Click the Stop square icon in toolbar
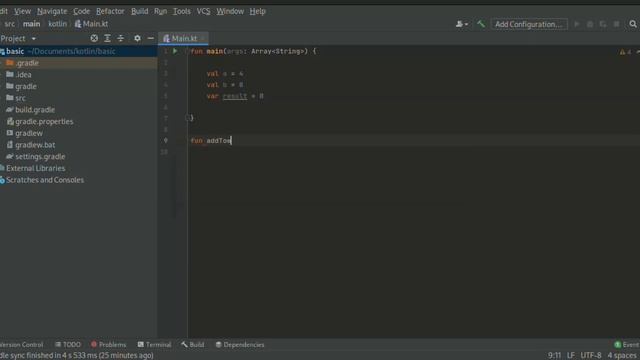The height and width of the screenshot is (360, 640). (616, 24)
